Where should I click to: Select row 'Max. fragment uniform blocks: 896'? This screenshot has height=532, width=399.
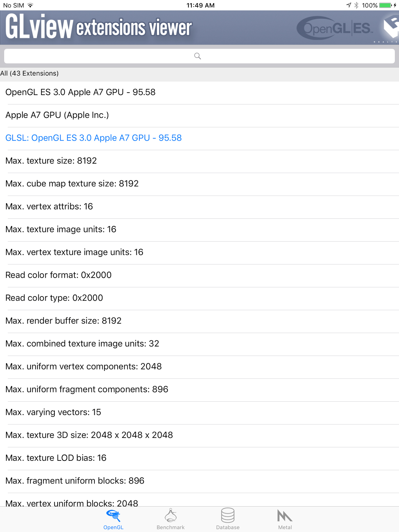click(x=199, y=481)
